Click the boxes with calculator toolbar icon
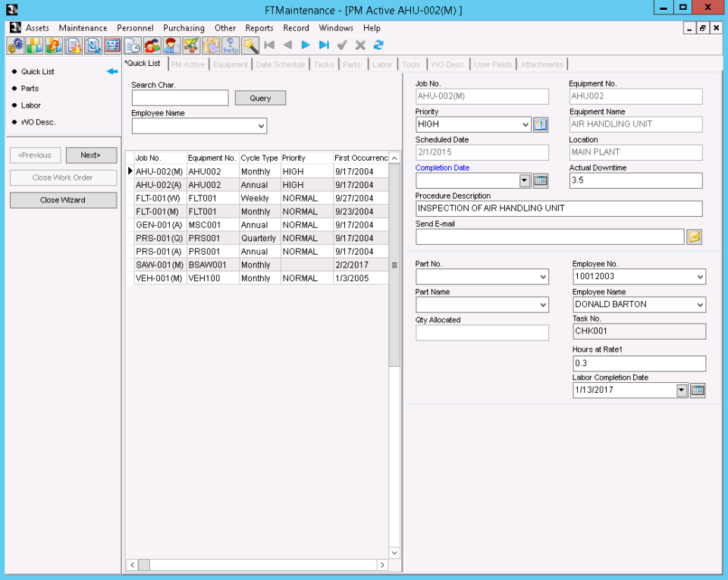 [211, 45]
